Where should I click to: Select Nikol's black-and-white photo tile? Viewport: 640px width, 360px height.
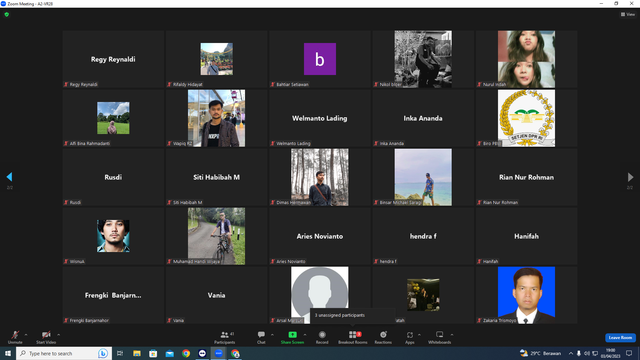point(423,59)
